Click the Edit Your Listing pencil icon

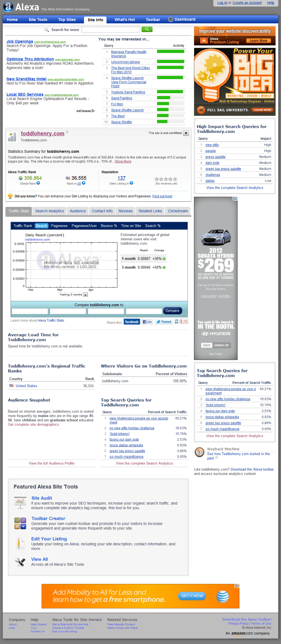tap(20, 544)
